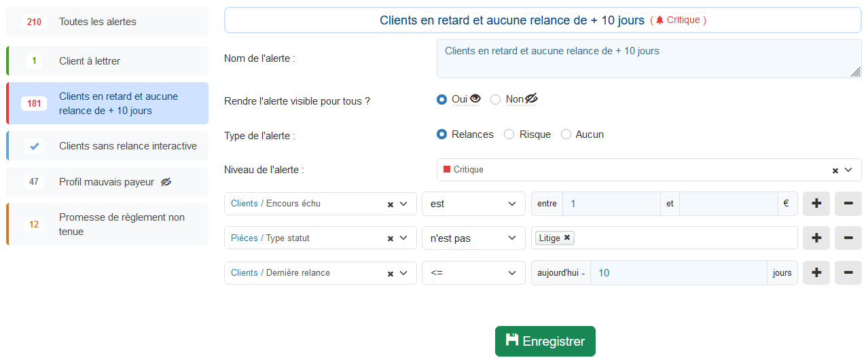Click the alert title header bar
The height and width of the screenshot is (362, 868).
click(543, 20)
